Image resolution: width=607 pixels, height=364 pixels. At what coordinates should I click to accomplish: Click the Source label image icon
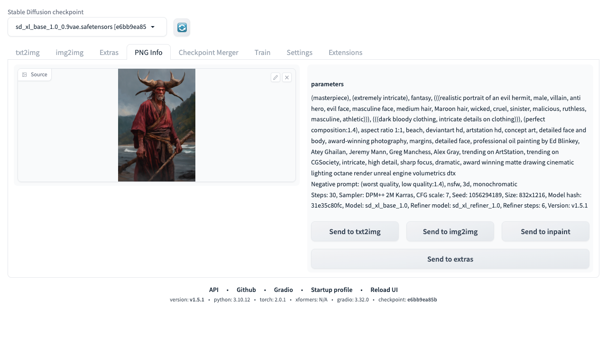click(x=25, y=74)
